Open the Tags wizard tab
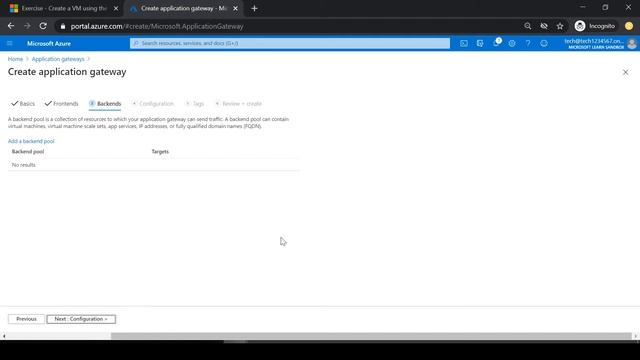640x360 pixels. click(x=194, y=104)
